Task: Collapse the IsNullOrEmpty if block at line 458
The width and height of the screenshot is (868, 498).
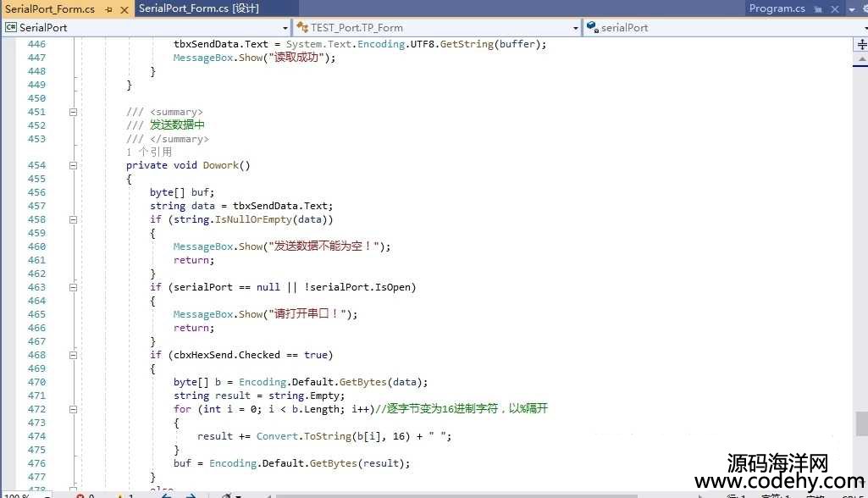Action: coord(73,219)
